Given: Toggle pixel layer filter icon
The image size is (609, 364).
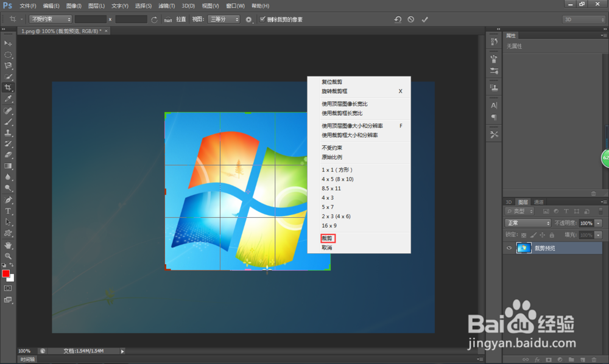Looking at the screenshot, I should (546, 211).
